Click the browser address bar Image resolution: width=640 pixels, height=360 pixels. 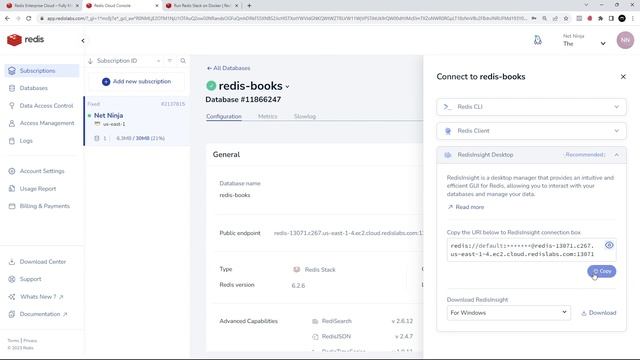point(286,18)
